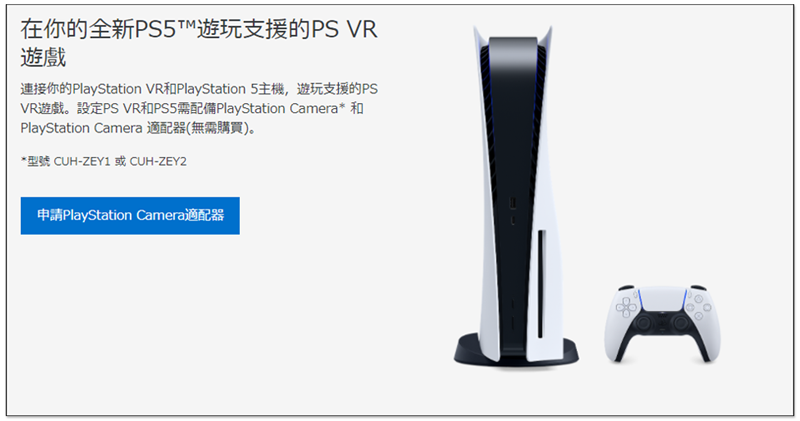Click the (無需購買) text in paragraph
The image size is (800, 421).
(x=216, y=128)
